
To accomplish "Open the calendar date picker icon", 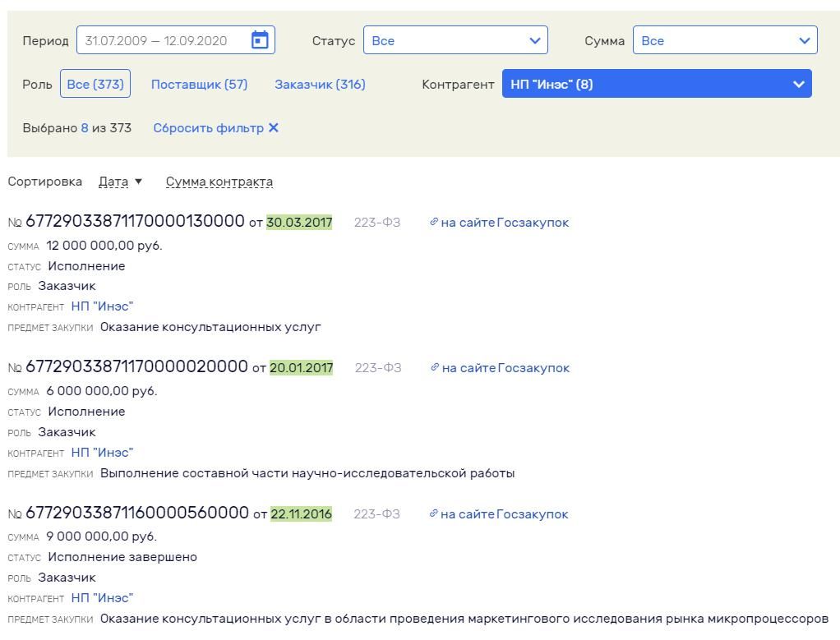I will coord(260,39).
